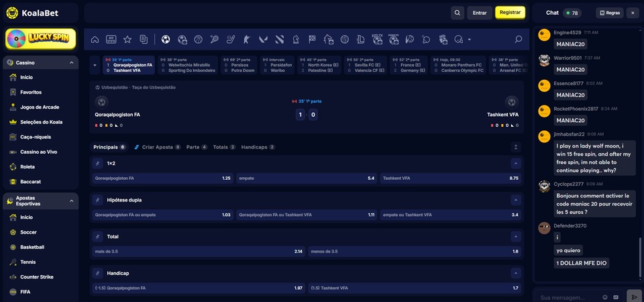Pin the 1×2 market
644x302 pixels.
(98, 163)
